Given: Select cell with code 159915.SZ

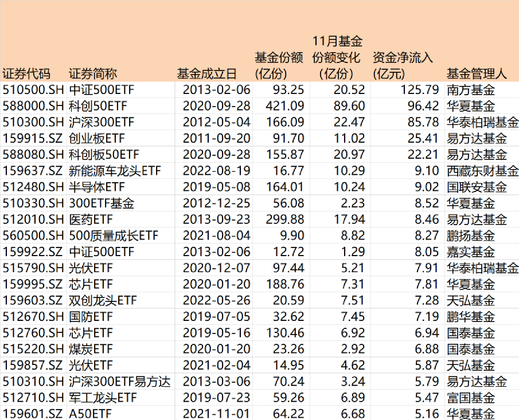Looking at the screenshot, I should pos(33,139).
